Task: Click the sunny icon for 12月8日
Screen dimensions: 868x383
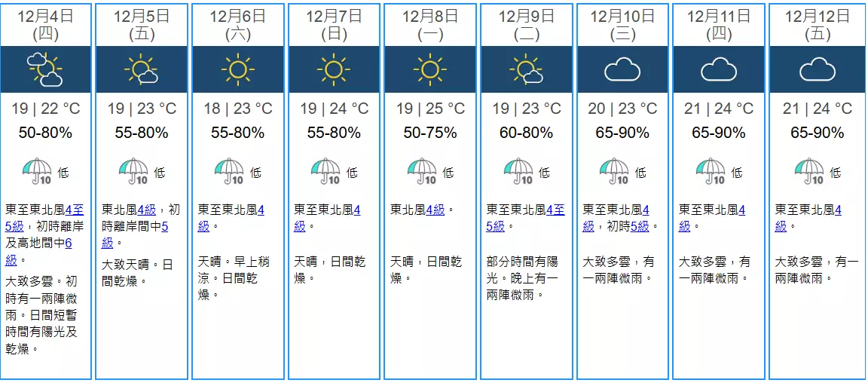Action: 430,70
